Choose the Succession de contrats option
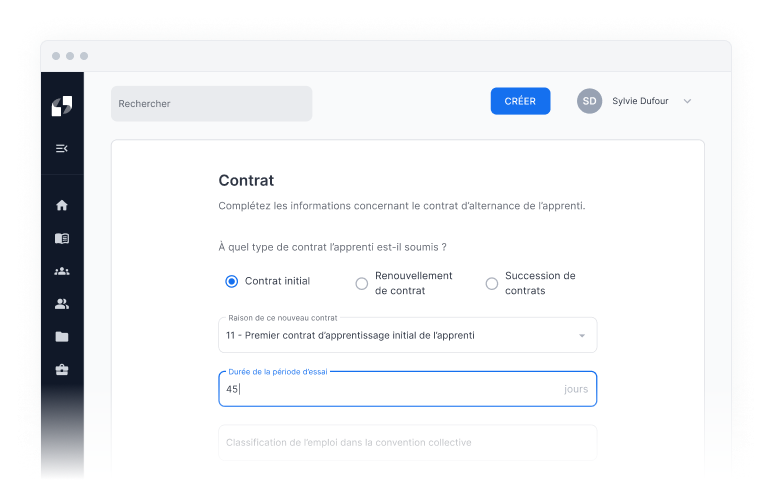 (x=492, y=283)
